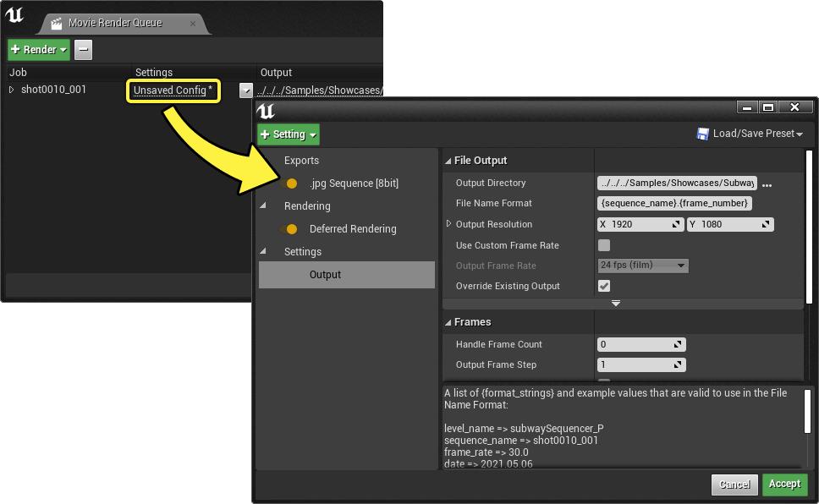
Task: Uncheck Override Existing Output checkbox
Action: pos(604,287)
